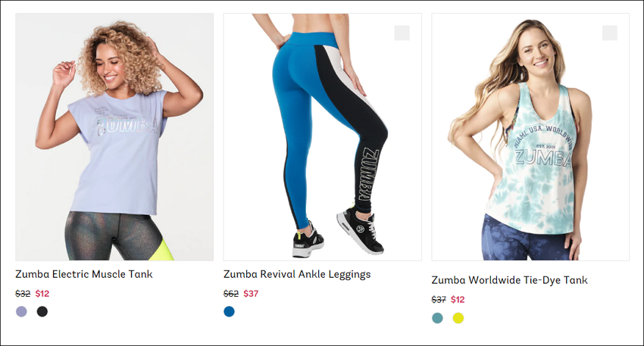Click the $12 sale price of Tie-Dye Tank
Viewport: 644px width, 346px height.
click(458, 300)
